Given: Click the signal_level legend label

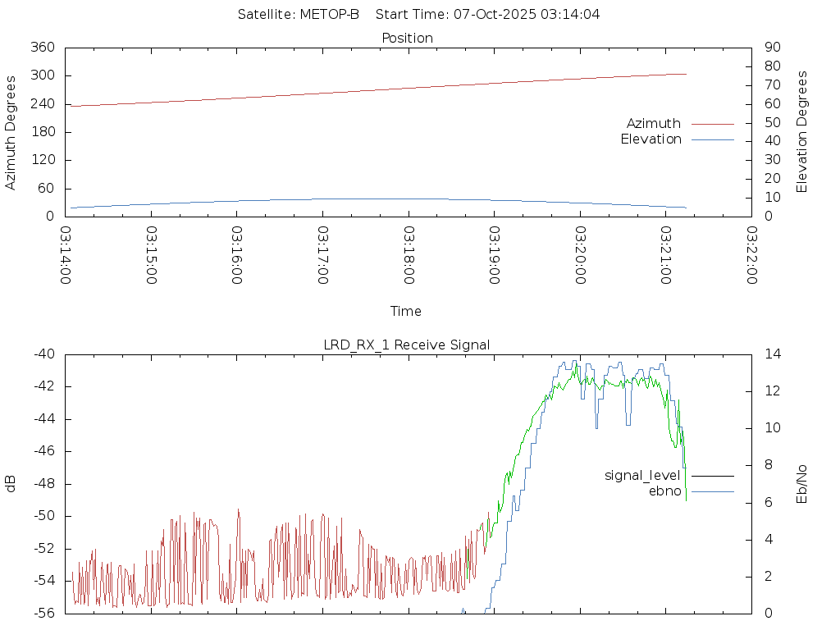Looking at the screenshot, I should (642, 475).
